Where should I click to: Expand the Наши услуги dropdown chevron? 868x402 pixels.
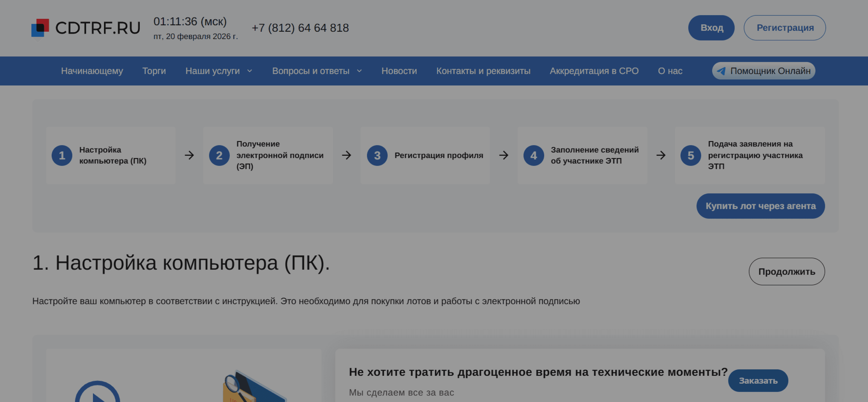(250, 71)
